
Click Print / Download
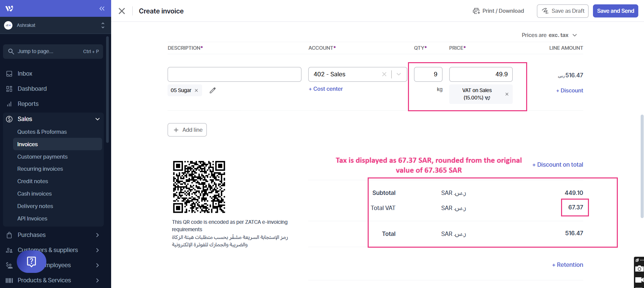(498, 11)
